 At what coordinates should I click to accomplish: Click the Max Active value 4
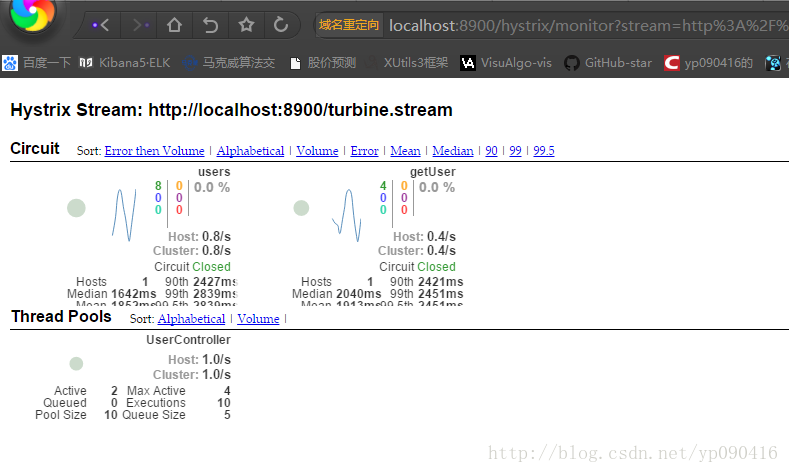point(227,391)
